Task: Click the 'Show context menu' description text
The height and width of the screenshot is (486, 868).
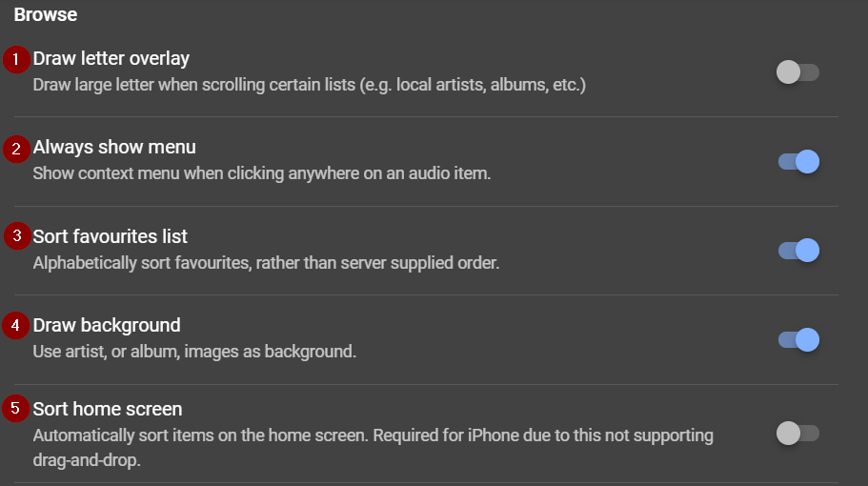Action: (x=262, y=174)
